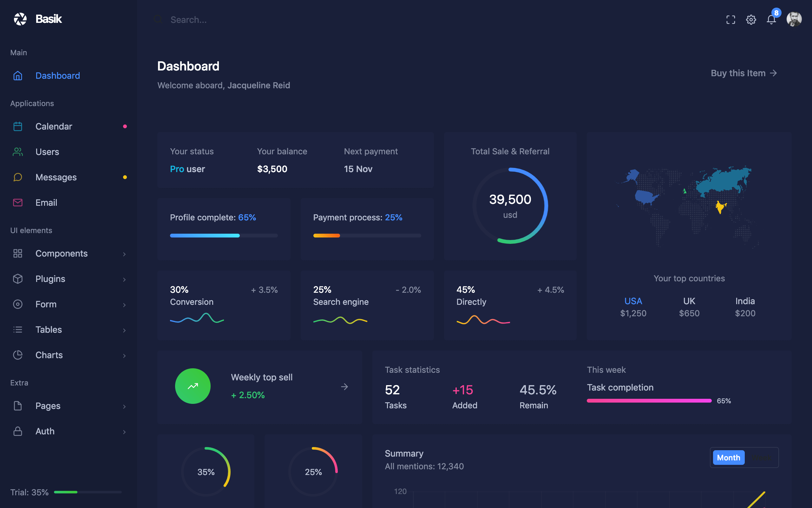812x508 pixels.
Task: Click the arrow in Weekly top sell card
Action: point(344,387)
